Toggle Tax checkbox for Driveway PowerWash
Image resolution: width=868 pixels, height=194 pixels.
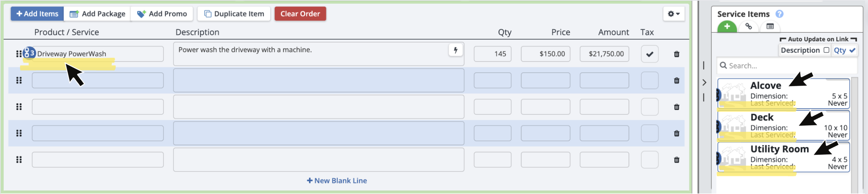(650, 54)
